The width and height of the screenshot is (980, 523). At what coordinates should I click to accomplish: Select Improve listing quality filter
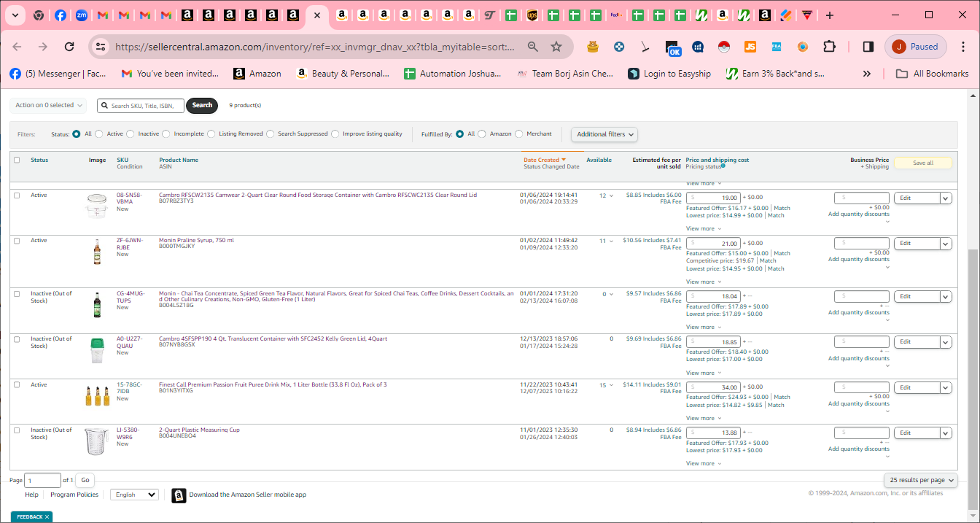point(335,134)
